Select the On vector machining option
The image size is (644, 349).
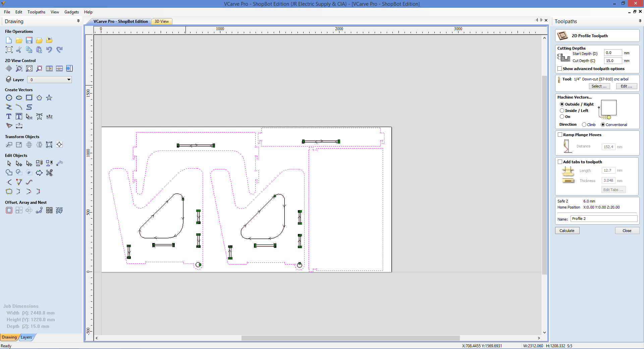tap(562, 117)
